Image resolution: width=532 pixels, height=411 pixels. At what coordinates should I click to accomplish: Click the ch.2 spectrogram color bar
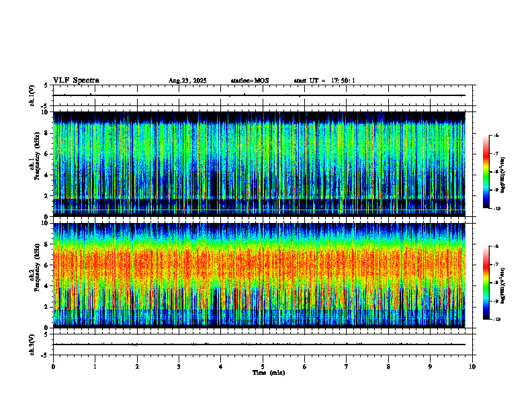(x=486, y=283)
